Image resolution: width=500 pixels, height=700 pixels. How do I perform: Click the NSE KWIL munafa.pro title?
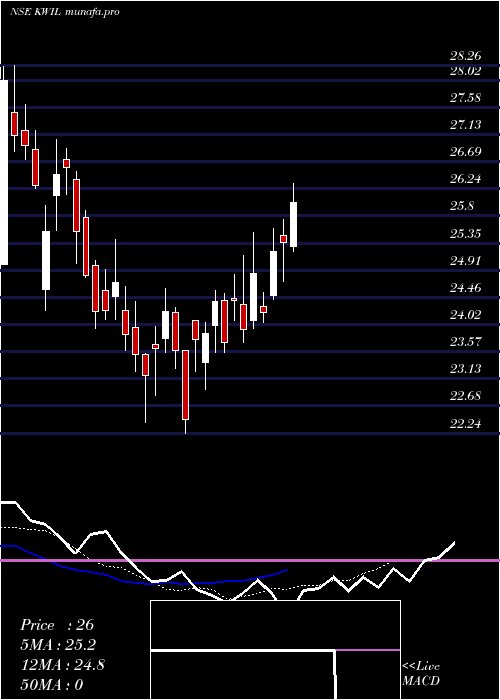(x=64, y=12)
